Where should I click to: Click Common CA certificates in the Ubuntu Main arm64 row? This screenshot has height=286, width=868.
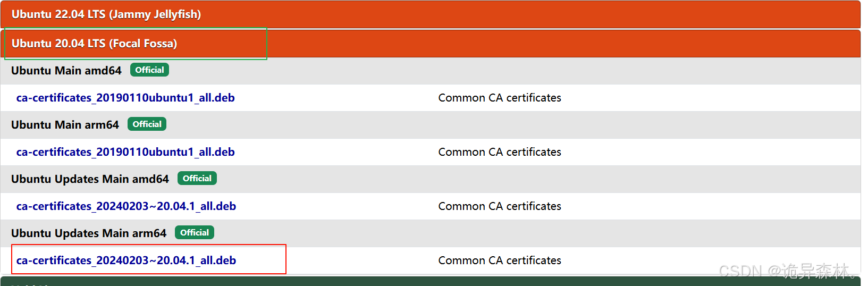click(500, 152)
